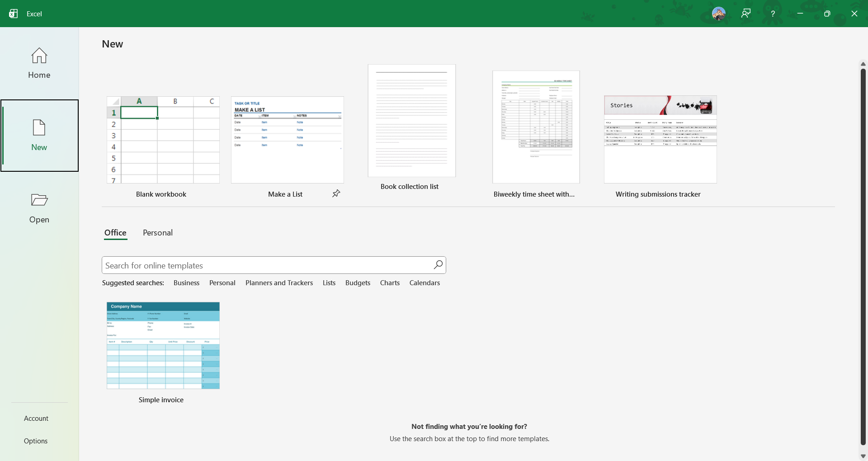Open Excel Options
This screenshot has height=461, width=868.
[36, 441]
